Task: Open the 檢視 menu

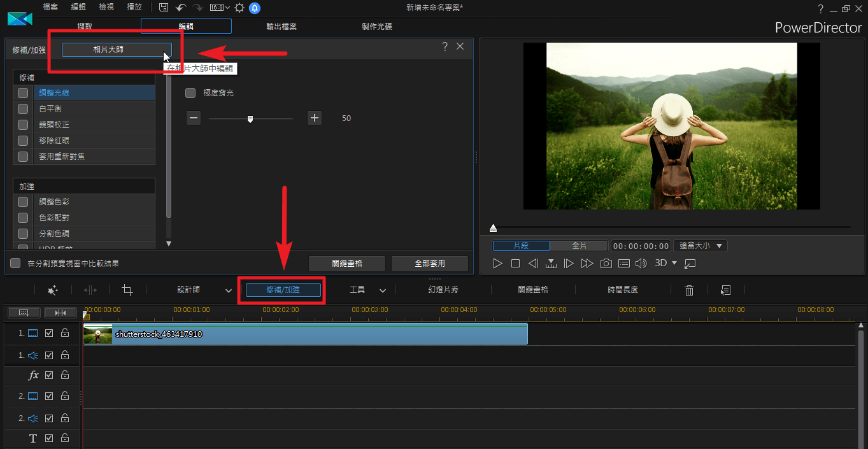Action: click(x=106, y=7)
